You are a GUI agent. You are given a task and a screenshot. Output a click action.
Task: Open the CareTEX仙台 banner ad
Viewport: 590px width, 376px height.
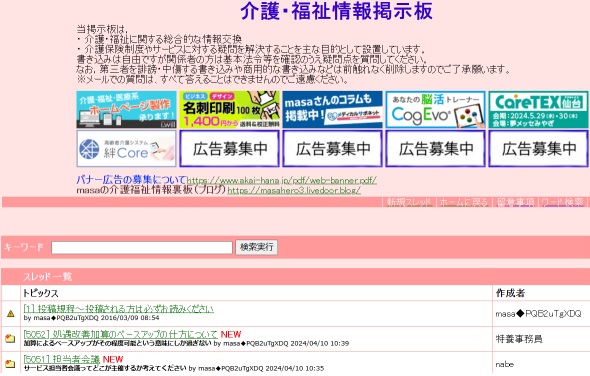(x=538, y=110)
